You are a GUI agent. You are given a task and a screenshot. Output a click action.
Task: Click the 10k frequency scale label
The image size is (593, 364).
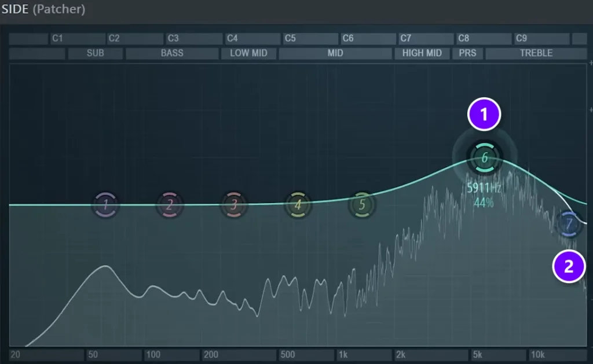pos(538,355)
